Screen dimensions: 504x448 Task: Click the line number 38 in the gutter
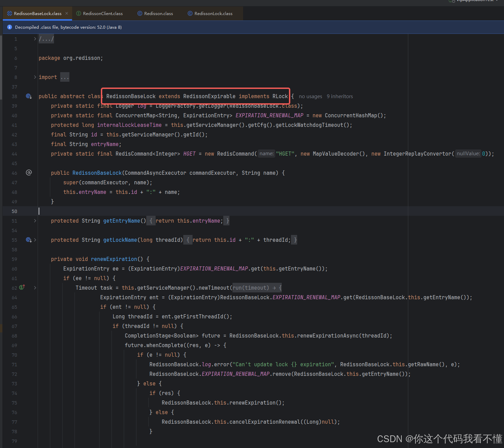[14, 96]
